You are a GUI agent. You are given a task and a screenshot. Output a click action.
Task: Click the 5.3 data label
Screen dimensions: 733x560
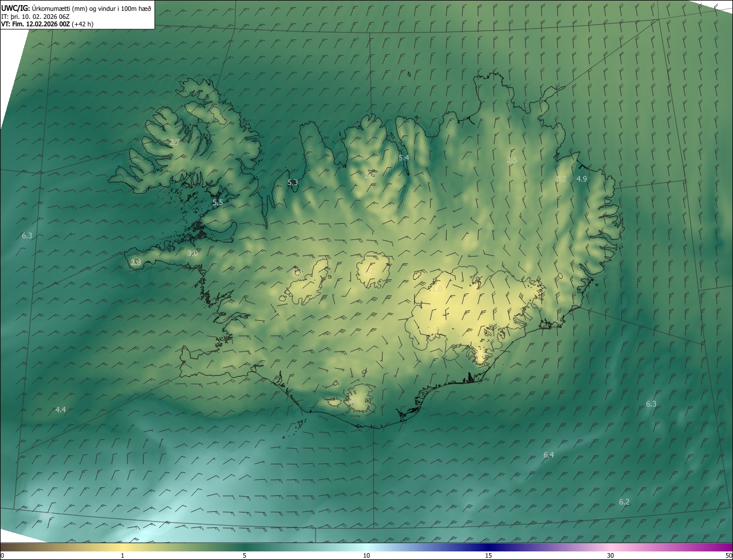coord(293,183)
